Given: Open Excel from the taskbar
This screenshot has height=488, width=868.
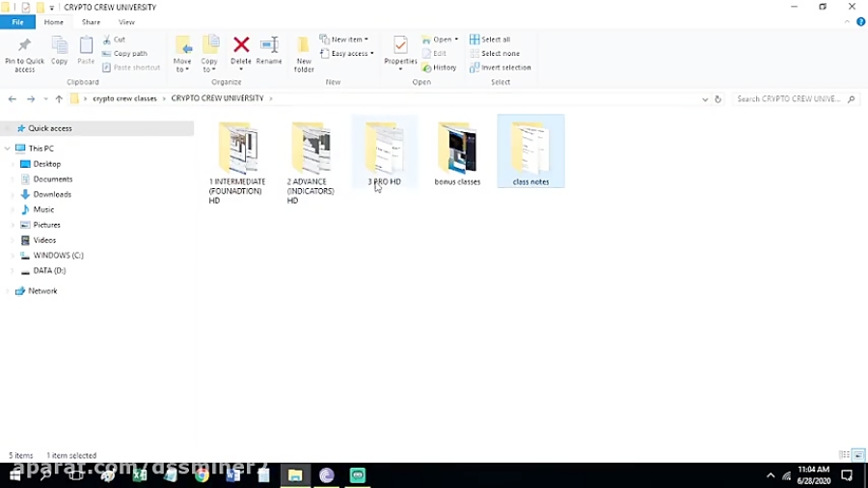Looking at the screenshot, I should coord(140,475).
